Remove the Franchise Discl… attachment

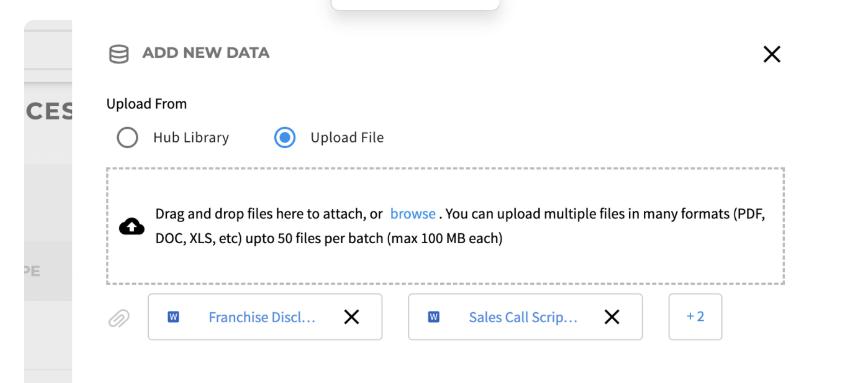352,317
